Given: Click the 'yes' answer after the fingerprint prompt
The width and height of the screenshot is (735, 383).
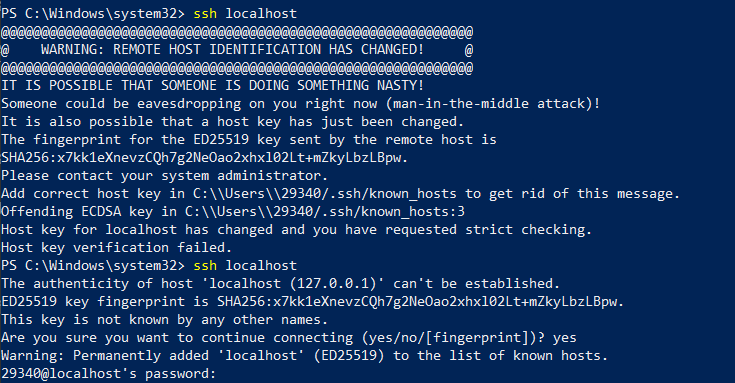Looking at the screenshot, I should 564,338.
